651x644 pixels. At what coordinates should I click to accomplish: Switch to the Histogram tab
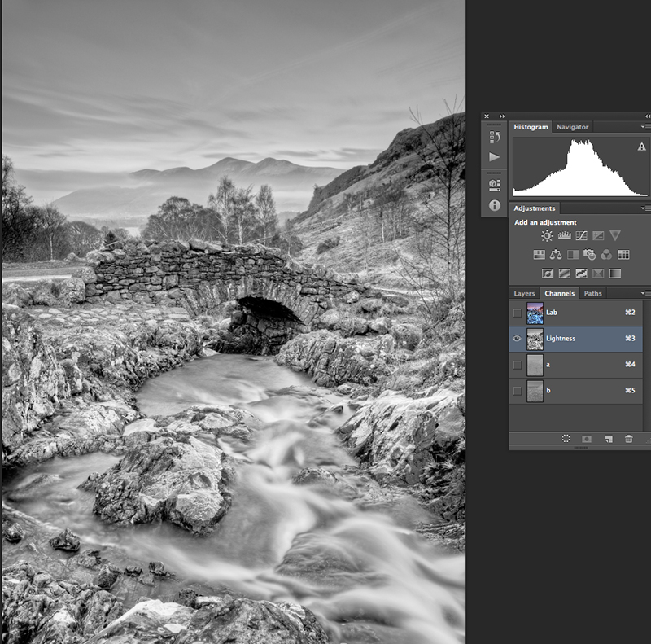531,127
